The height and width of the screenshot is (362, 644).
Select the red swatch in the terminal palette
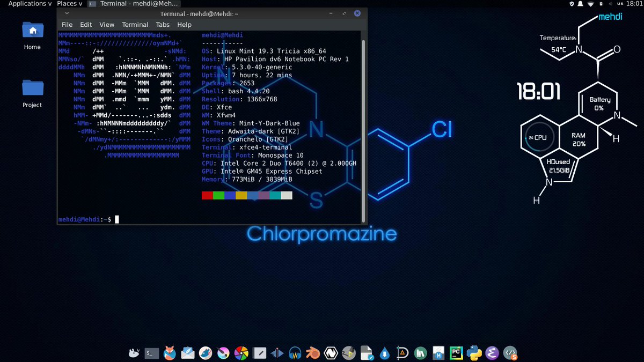[206, 195]
